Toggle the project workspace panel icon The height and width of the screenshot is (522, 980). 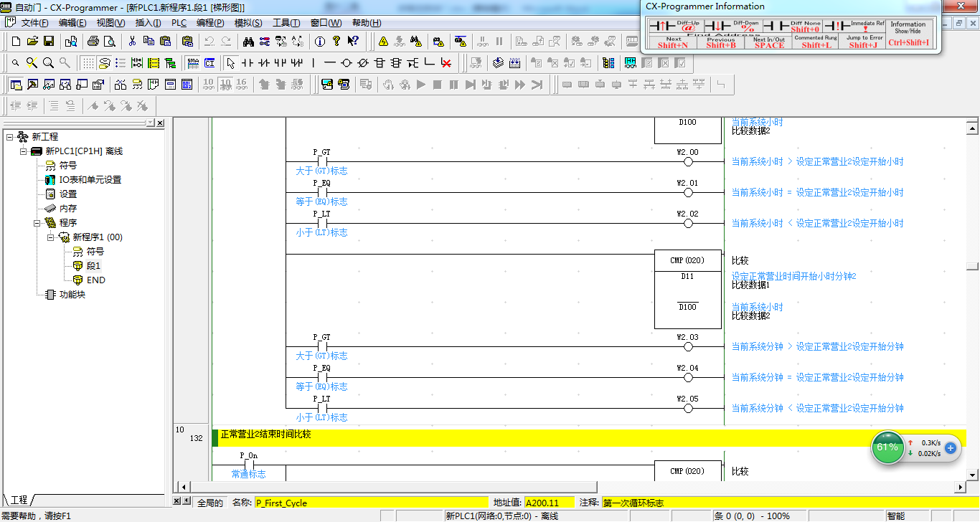point(16,85)
